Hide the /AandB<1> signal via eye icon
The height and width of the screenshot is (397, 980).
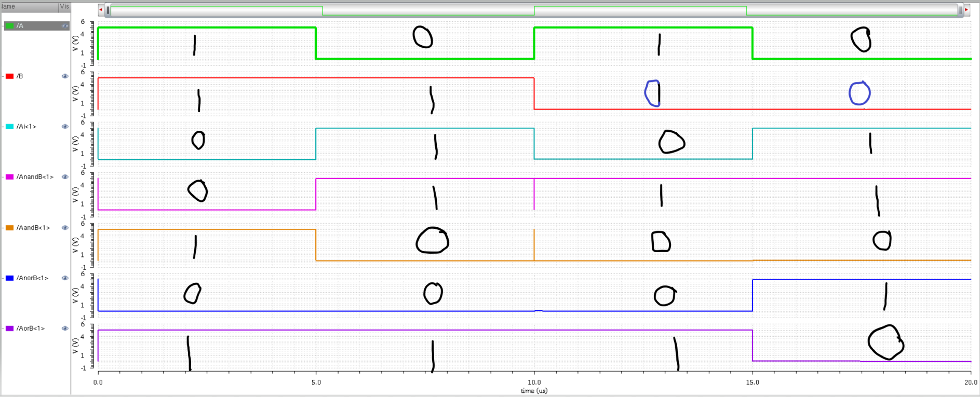pos(65,228)
